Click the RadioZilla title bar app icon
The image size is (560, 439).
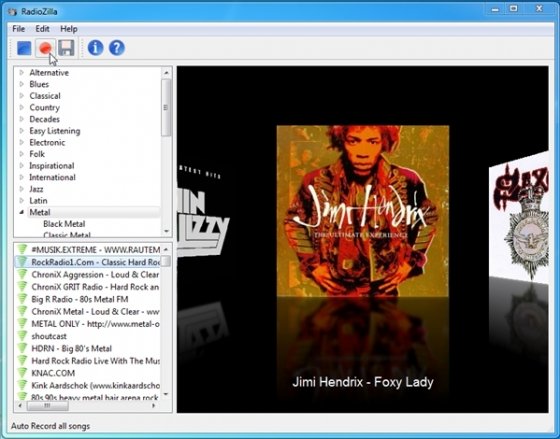click(x=12, y=11)
